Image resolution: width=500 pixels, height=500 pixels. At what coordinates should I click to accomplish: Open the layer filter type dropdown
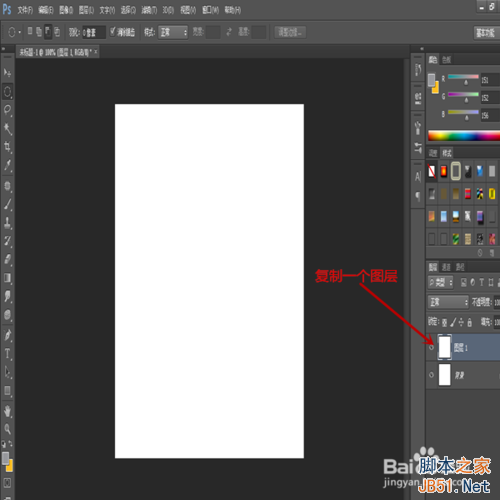click(x=441, y=283)
